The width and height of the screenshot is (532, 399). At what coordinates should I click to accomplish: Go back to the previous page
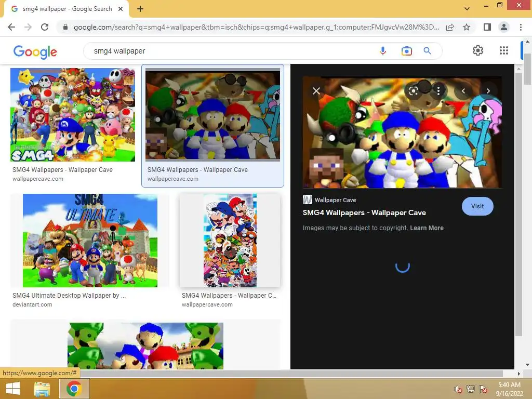(x=11, y=27)
